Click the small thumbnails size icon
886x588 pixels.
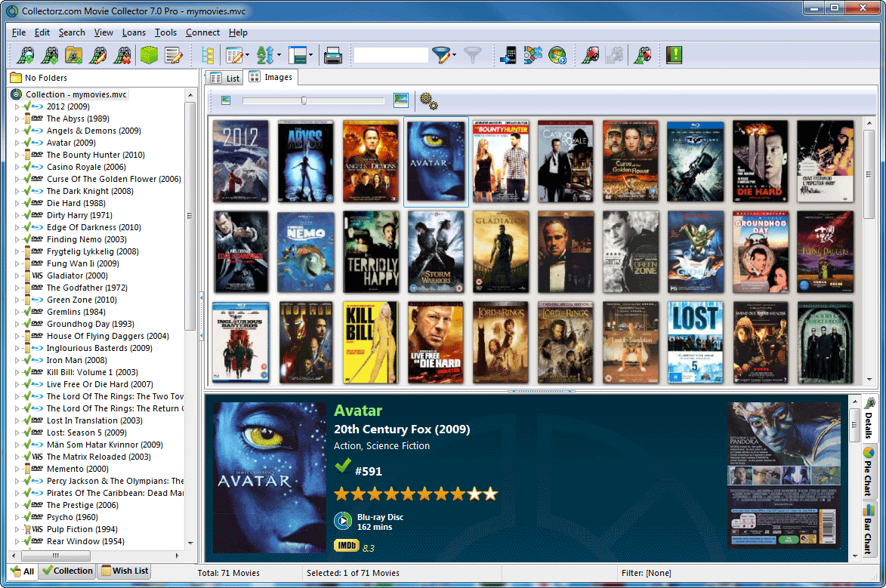click(x=226, y=100)
